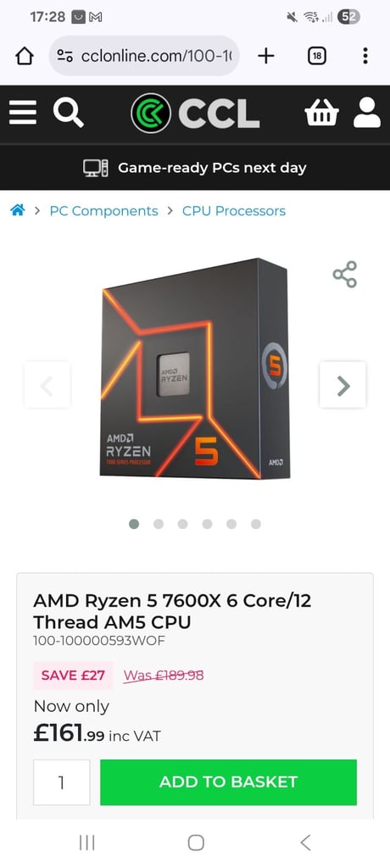Select the last image carousel dot

256,524
